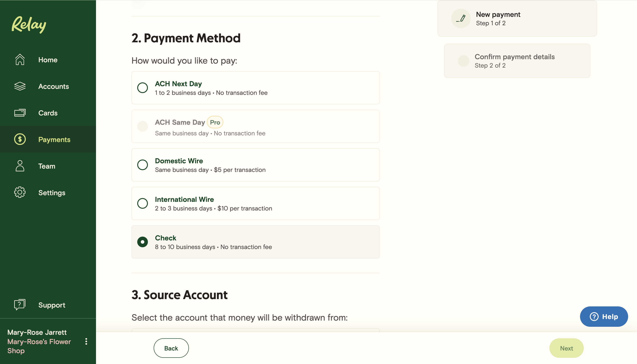Viewport: 637px width, 364px height.
Task: Click the Payments dollar-sign icon
Action: coord(20,139)
